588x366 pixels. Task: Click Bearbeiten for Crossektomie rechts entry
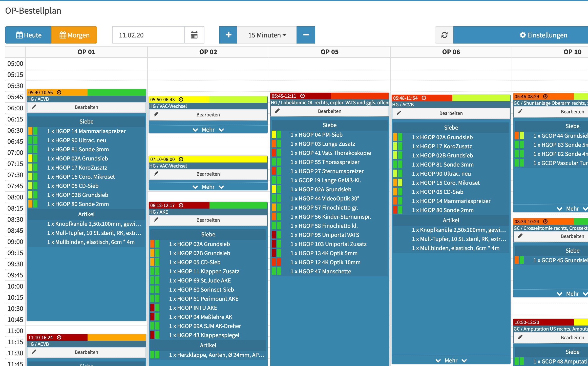[551, 236]
